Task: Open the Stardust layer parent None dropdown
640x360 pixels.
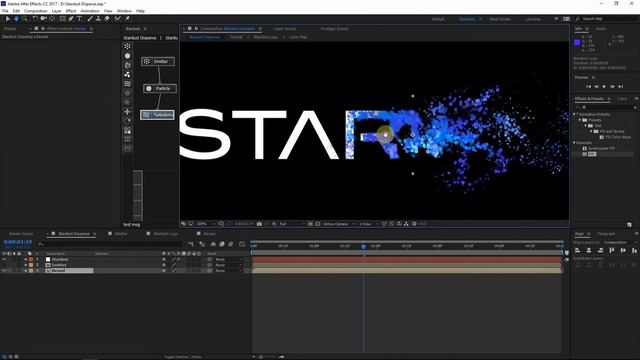Action: point(228,259)
